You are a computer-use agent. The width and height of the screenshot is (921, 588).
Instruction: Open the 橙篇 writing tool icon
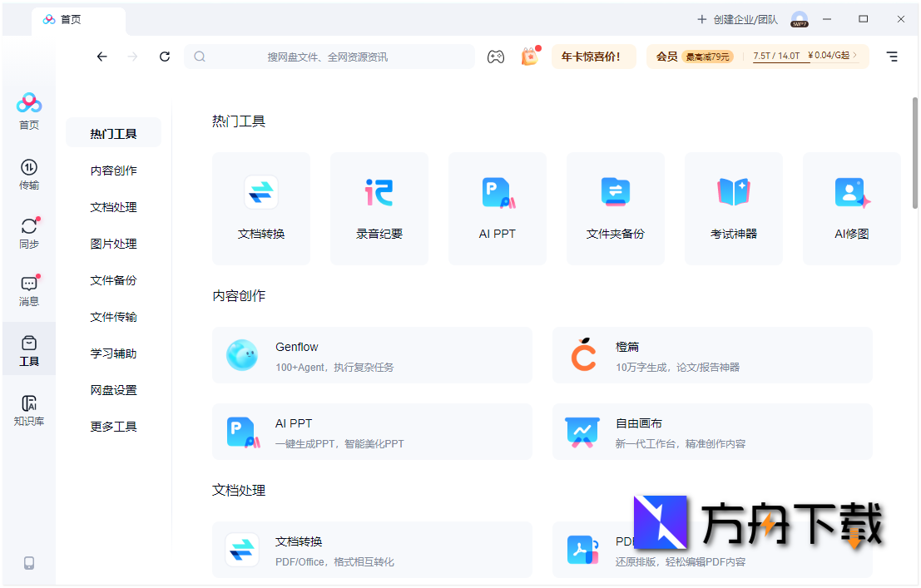(x=583, y=355)
